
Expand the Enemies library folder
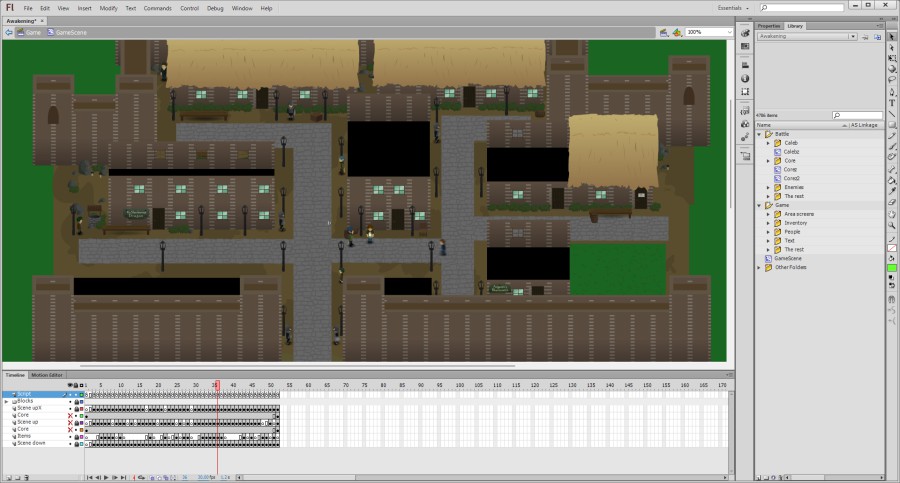point(768,187)
